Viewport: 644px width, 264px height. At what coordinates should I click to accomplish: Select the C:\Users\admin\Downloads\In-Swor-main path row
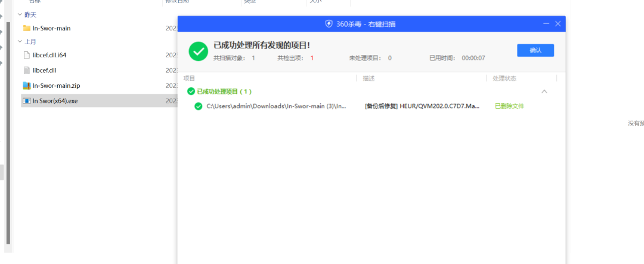pyautogui.click(x=277, y=106)
